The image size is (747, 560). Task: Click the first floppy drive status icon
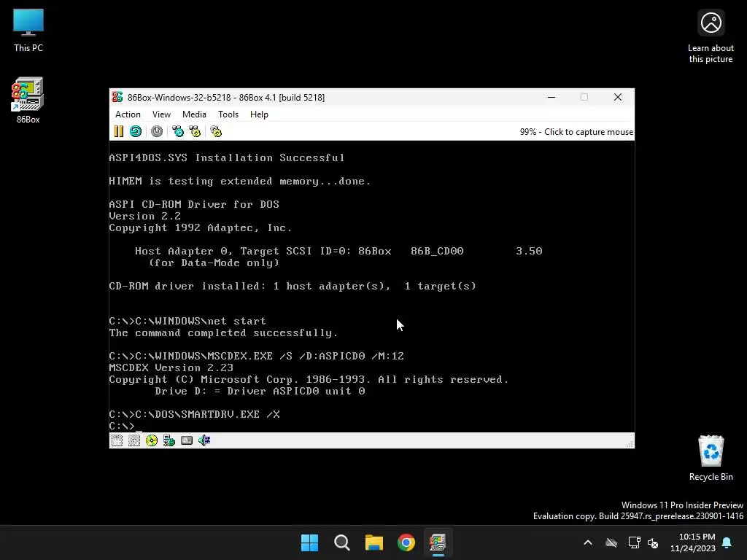pos(117,440)
